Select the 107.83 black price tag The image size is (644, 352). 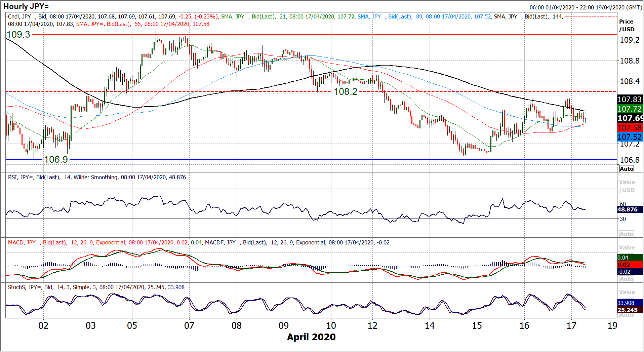coord(630,99)
